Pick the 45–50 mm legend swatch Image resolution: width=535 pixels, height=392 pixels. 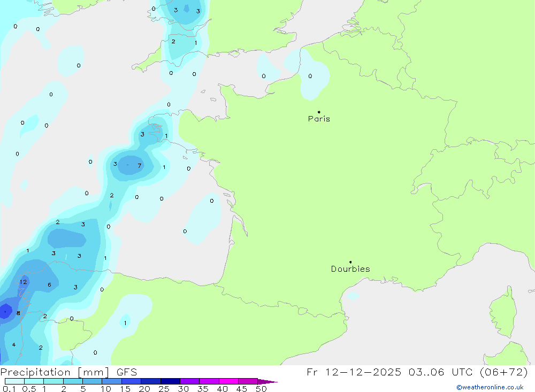click(248, 381)
